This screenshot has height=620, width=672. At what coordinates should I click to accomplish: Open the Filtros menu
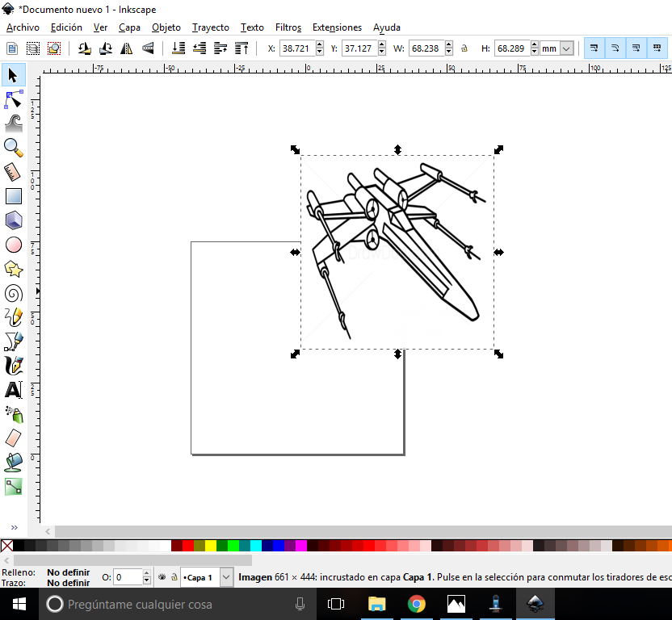[x=288, y=27]
